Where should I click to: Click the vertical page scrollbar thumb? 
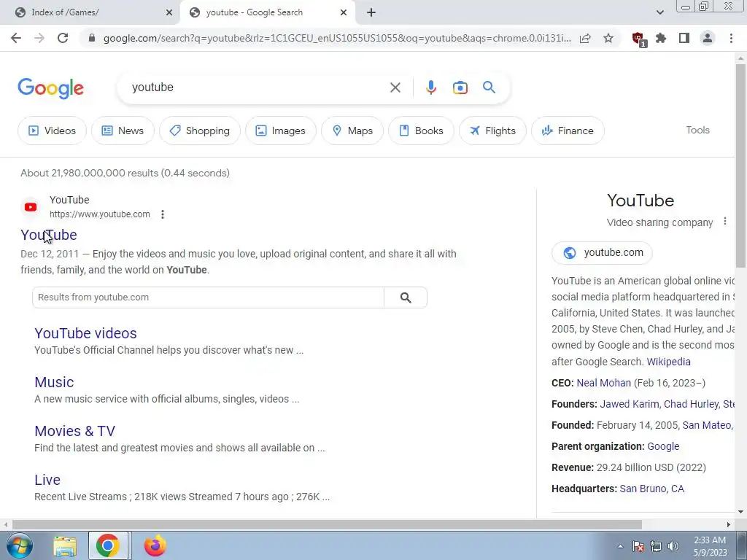[741, 166]
